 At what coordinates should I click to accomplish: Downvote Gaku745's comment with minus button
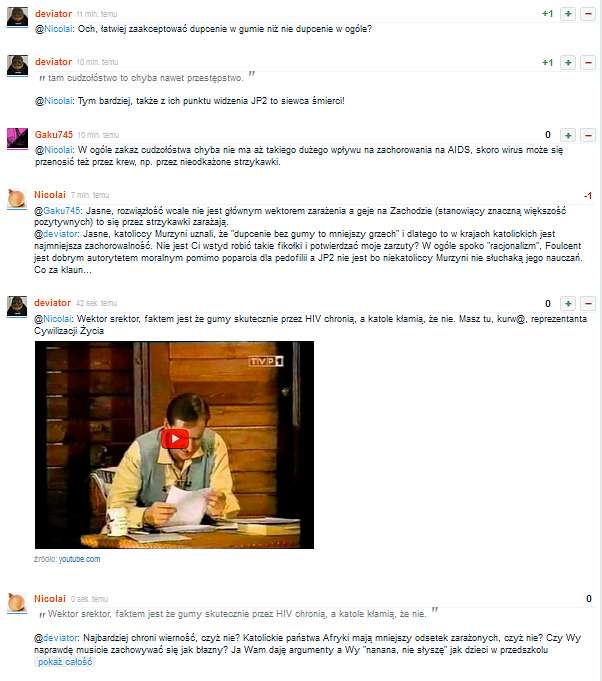[588, 135]
